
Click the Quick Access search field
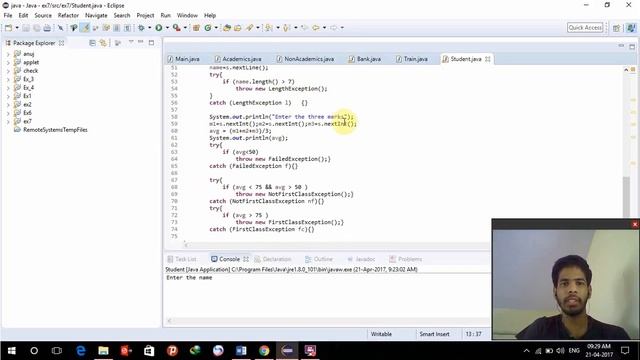coord(585,28)
